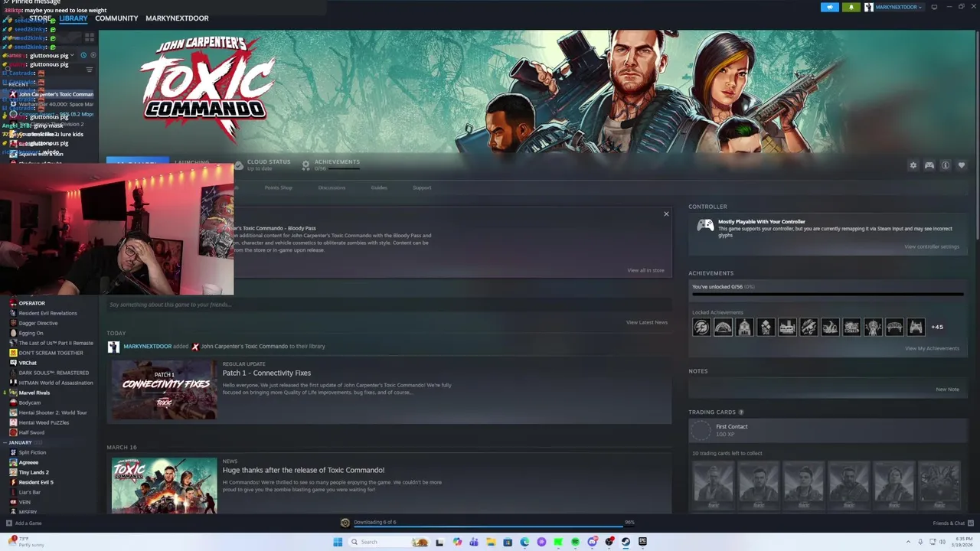This screenshot has width=980, height=551.
Task: Open the LIBRARY tab
Action: tap(73, 18)
